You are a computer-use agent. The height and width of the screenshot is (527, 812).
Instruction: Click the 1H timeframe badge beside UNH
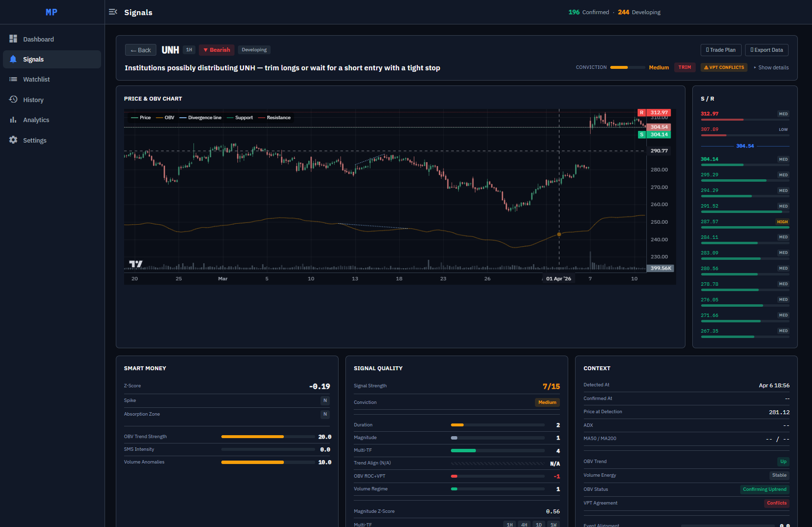pyautogui.click(x=189, y=50)
